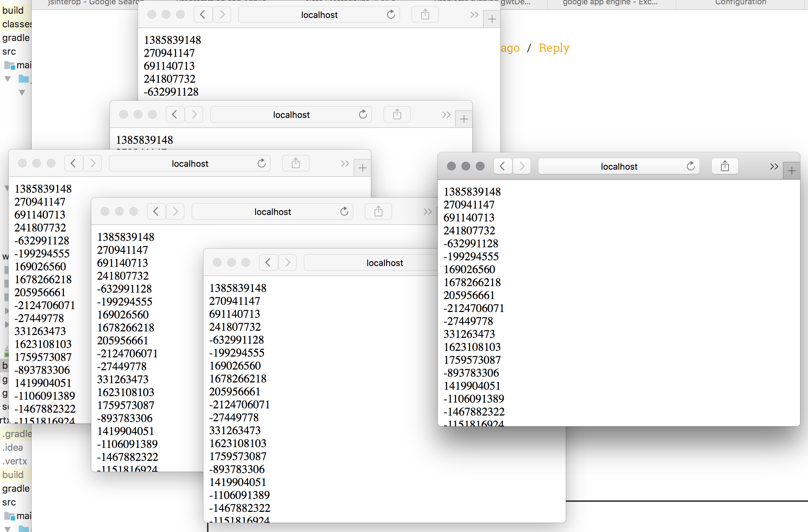
Task: Select the .vertx folder in project tree
Action: [15, 461]
